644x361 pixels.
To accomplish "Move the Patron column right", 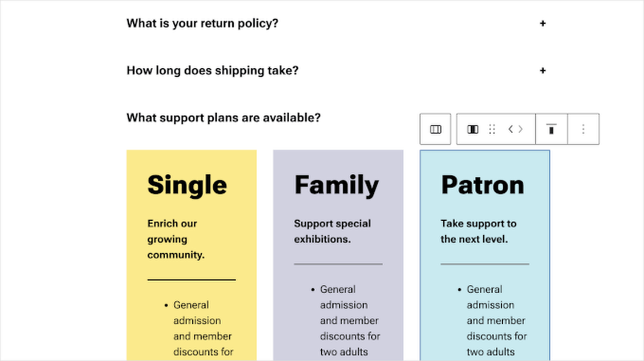I will (x=520, y=129).
